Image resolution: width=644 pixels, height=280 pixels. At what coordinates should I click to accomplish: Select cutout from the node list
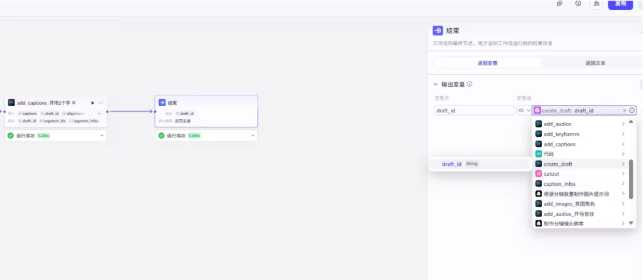pyautogui.click(x=551, y=174)
